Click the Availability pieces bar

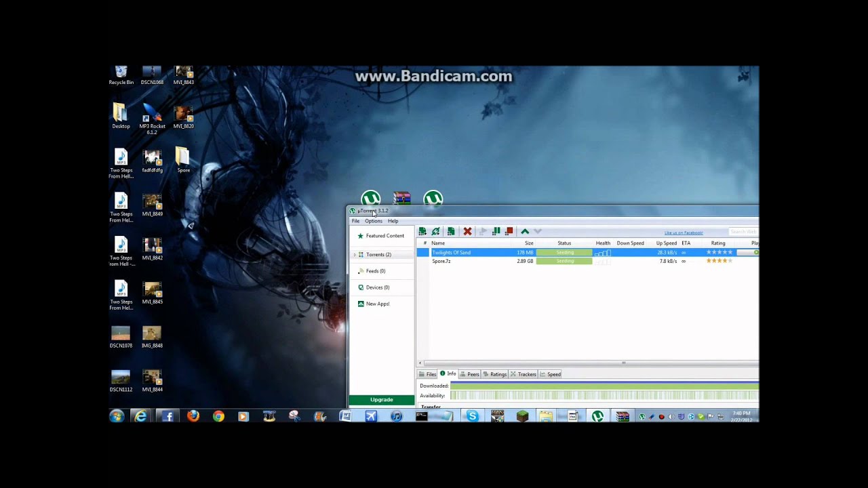(x=604, y=396)
